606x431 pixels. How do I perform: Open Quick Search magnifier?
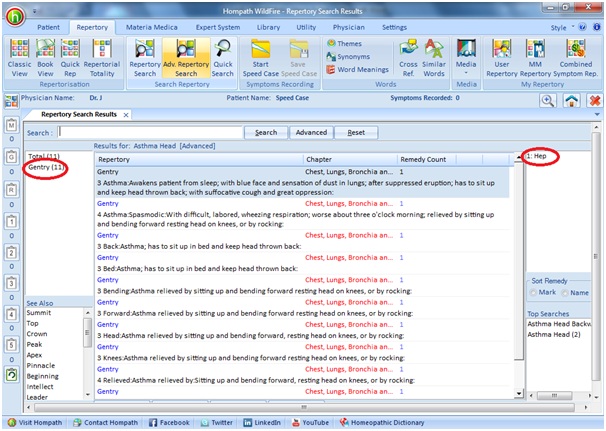[223, 58]
